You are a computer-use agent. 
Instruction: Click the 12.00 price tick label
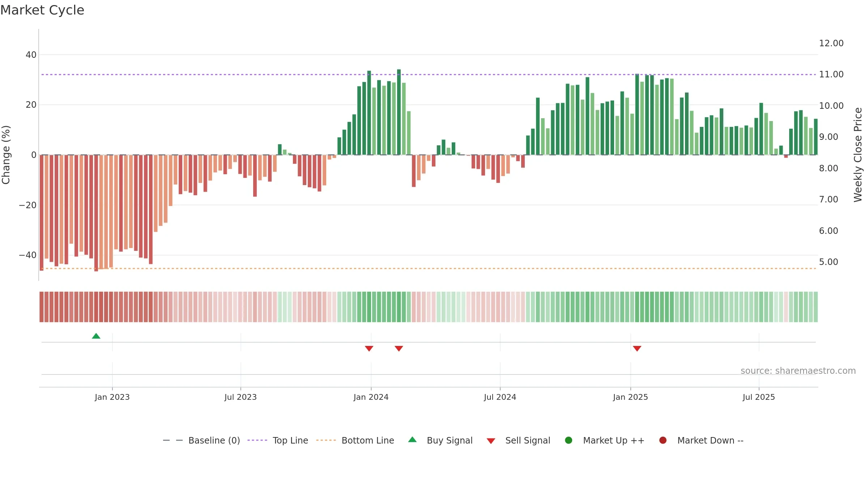click(831, 43)
